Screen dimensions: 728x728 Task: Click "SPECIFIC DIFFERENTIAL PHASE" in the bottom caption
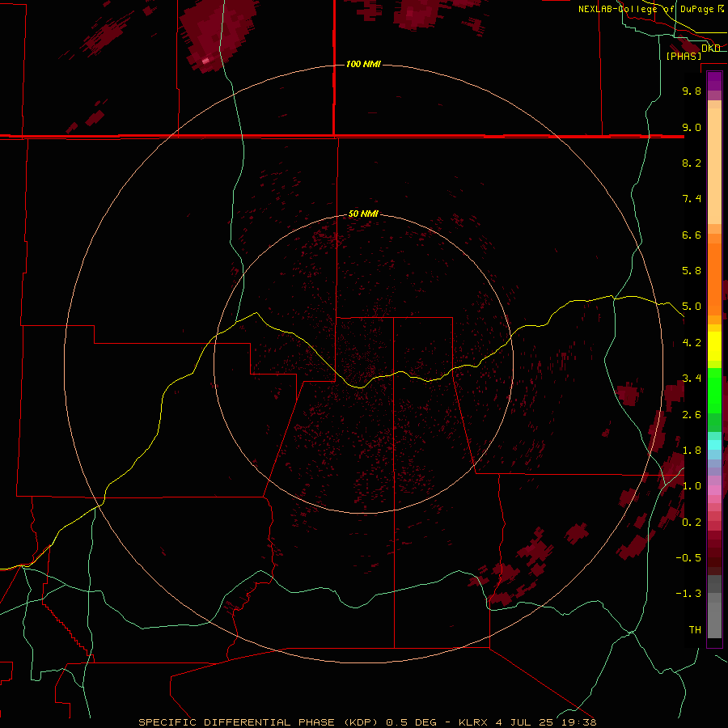point(236,722)
